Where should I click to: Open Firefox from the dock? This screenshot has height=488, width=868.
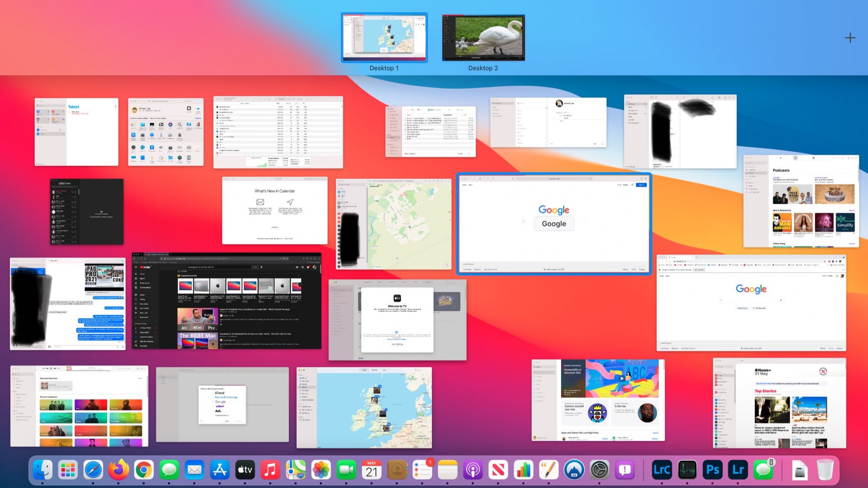tap(118, 470)
